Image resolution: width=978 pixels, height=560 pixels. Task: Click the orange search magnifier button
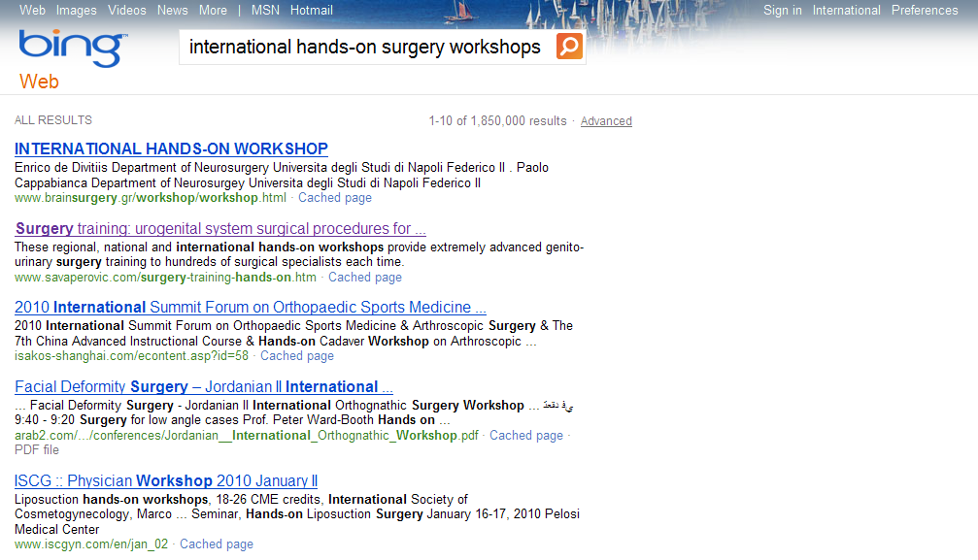(569, 47)
